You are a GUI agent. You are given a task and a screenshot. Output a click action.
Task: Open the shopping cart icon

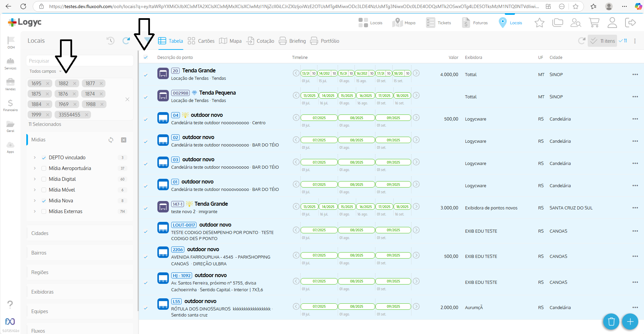click(594, 23)
